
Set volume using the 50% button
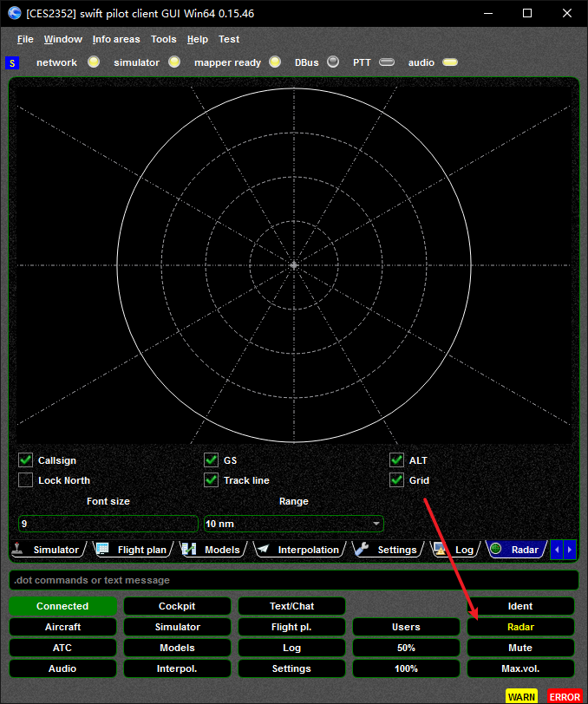(406, 648)
